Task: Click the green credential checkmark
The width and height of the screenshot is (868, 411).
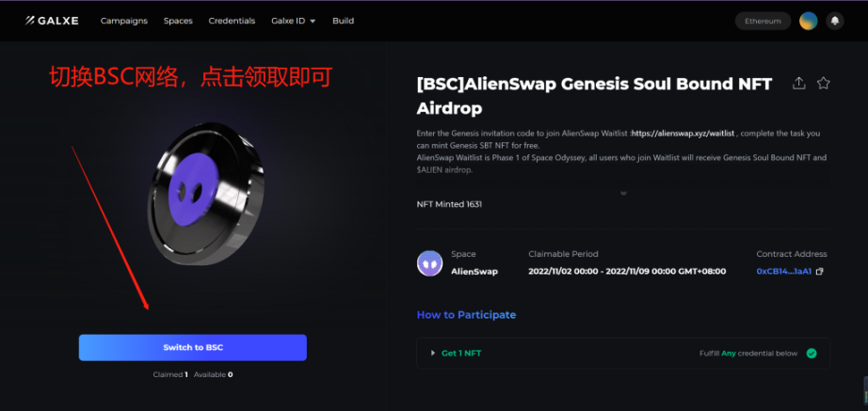Action: (811, 354)
